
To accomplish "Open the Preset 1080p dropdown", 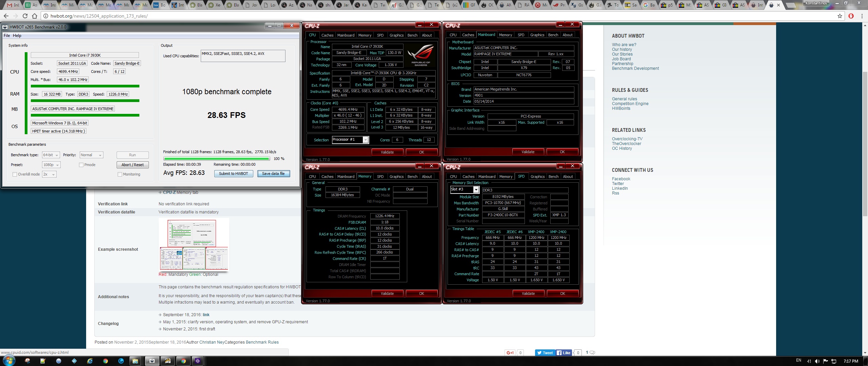I will point(51,165).
